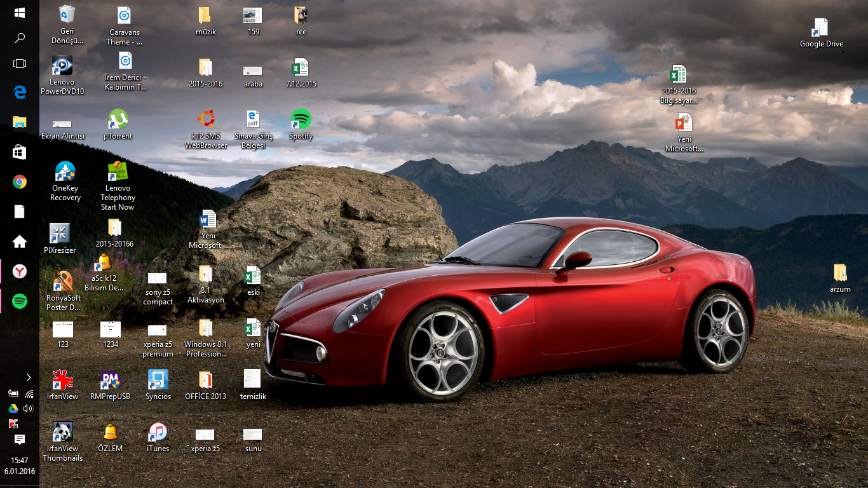Open Task View in the taskbar

point(19,64)
